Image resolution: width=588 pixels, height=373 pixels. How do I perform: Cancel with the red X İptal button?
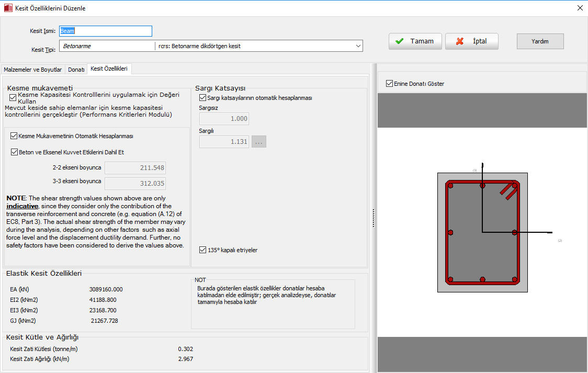click(471, 41)
